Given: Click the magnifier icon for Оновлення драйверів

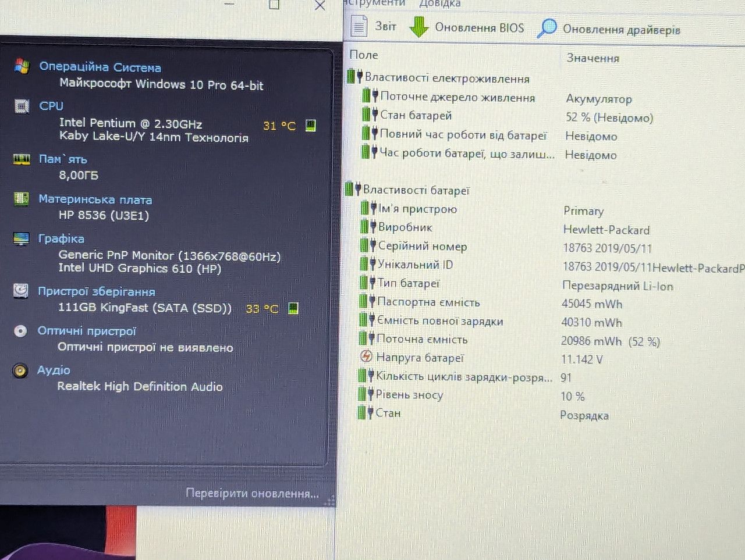Looking at the screenshot, I should point(546,28).
